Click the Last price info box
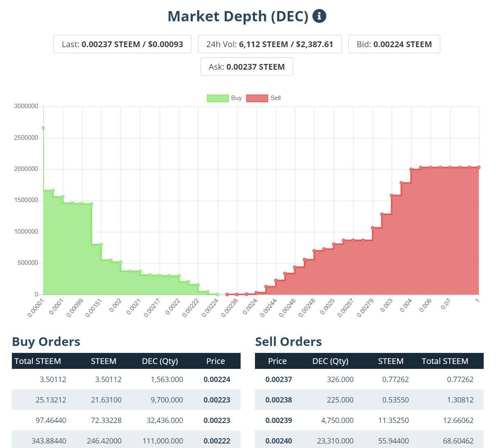Image resolution: width=496 pixels, height=448 pixels. coord(122,44)
